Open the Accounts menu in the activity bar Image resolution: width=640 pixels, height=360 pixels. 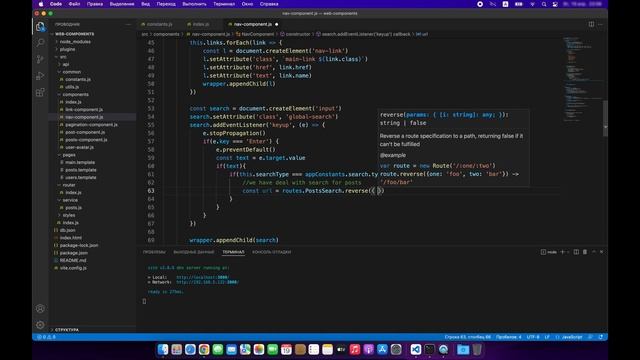point(40,309)
